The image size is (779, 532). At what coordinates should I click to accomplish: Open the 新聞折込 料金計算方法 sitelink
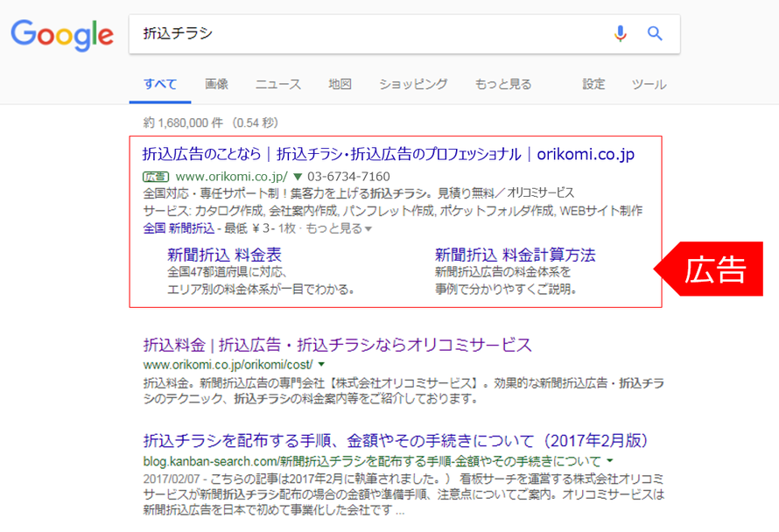pyautogui.click(x=515, y=255)
